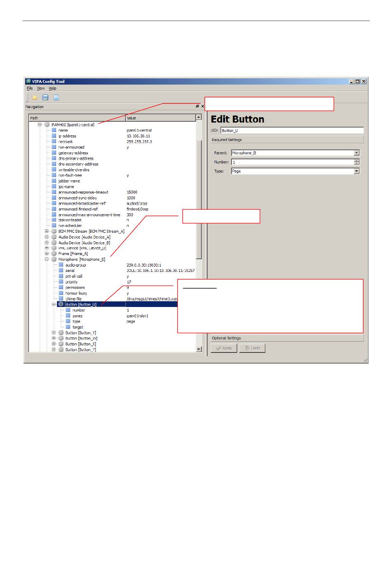Image resolution: width=392 pixels, height=569 pixels.
Task: Click the value 15000
Action: click(x=132, y=192)
